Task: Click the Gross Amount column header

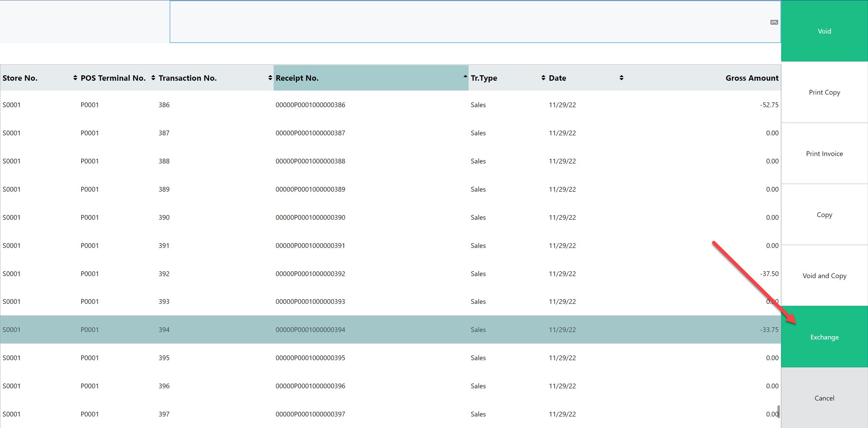Action: [752, 78]
